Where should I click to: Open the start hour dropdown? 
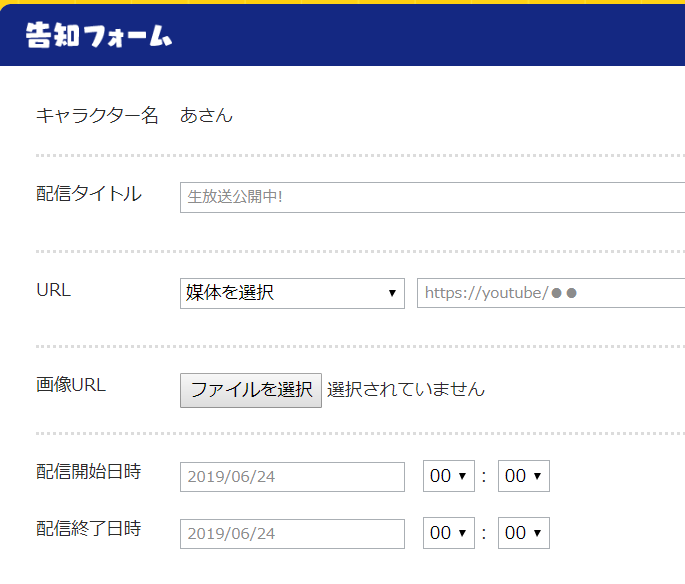point(449,476)
